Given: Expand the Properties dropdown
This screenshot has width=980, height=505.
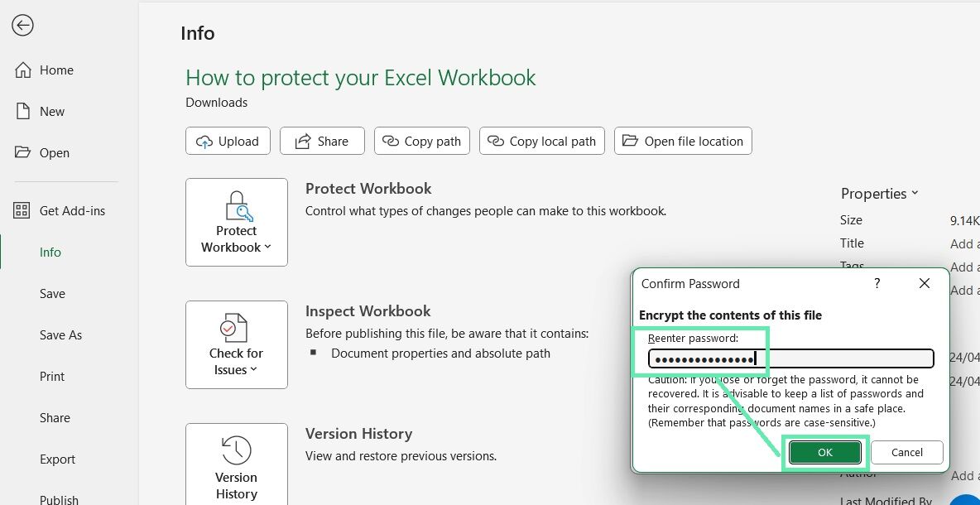Looking at the screenshot, I should click(879, 194).
